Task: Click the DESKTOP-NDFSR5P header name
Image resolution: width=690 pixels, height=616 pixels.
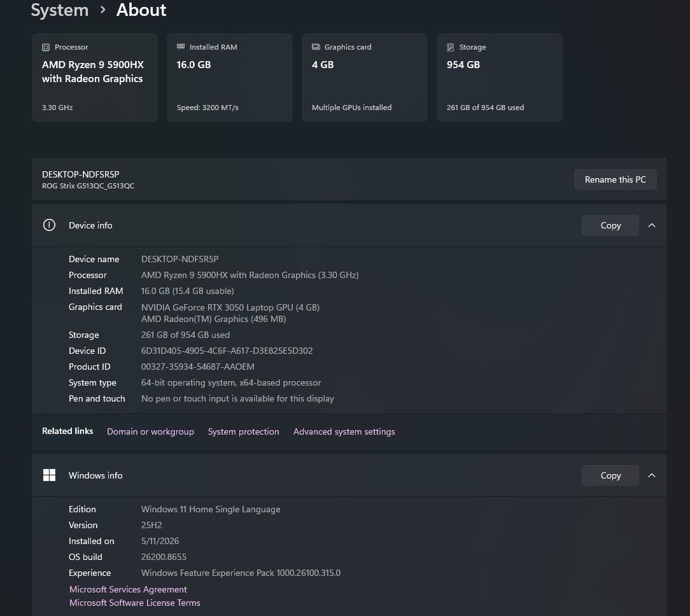Action: 81,174
